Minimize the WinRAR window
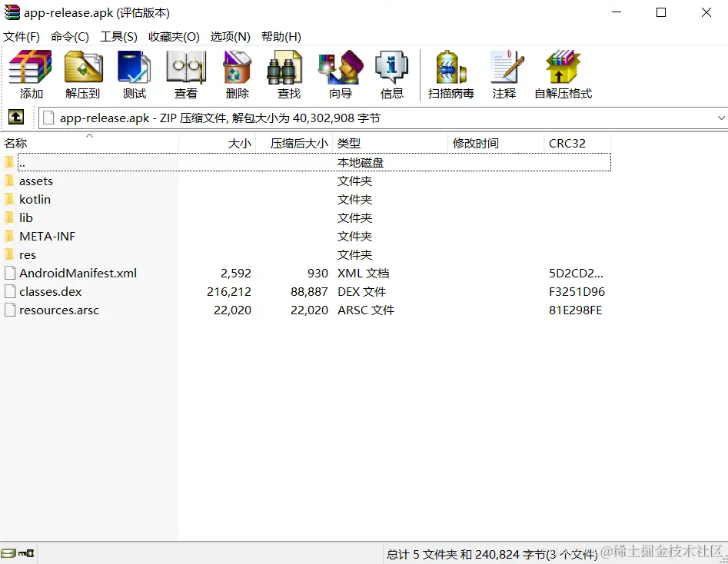The image size is (728, 564). pyautogui.click(x=617, y=12)
